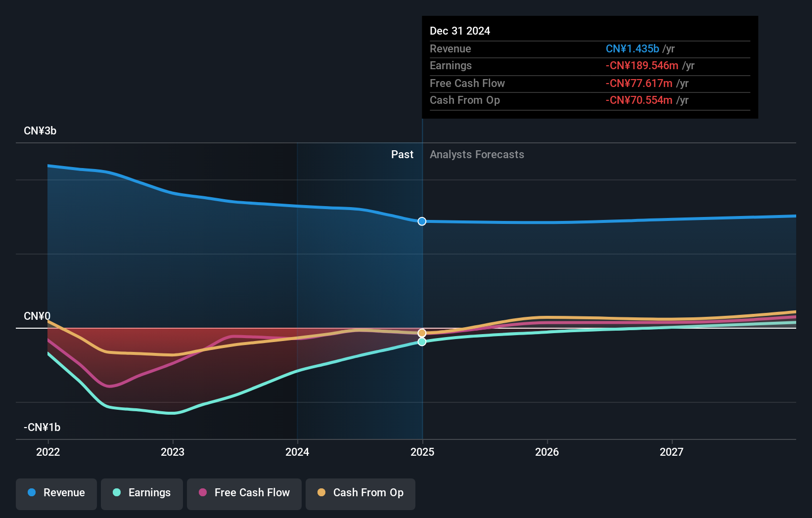This screenshot has height=518, width=812.
Task: Click the CN¥3b y-axis label
Action: click(x=40, y=131)
